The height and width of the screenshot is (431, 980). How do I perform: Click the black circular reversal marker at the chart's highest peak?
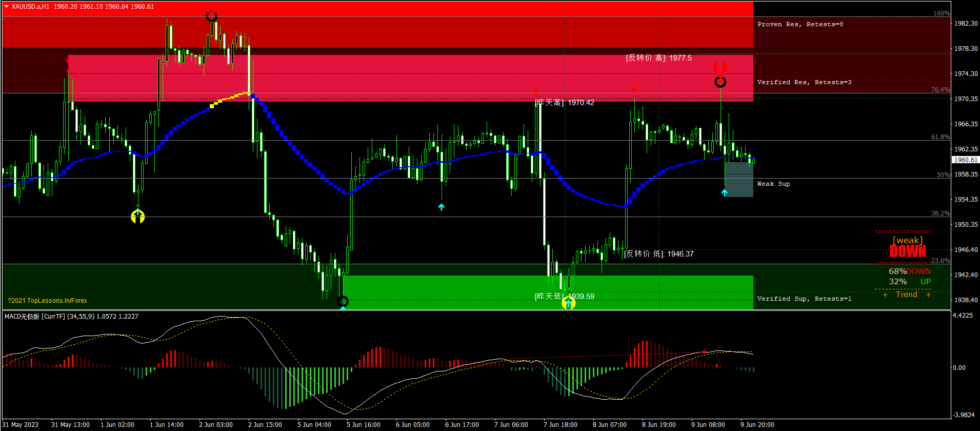pos(212,16)
